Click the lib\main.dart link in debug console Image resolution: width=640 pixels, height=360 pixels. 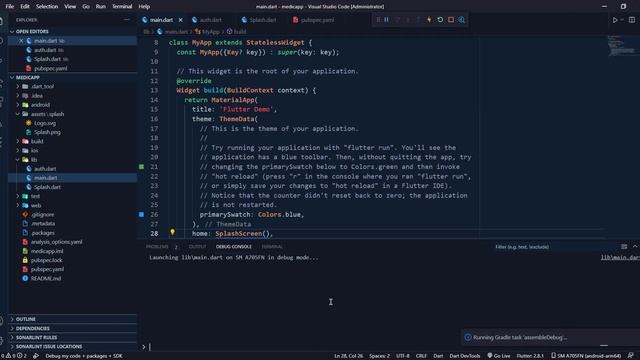click(620, 258)
